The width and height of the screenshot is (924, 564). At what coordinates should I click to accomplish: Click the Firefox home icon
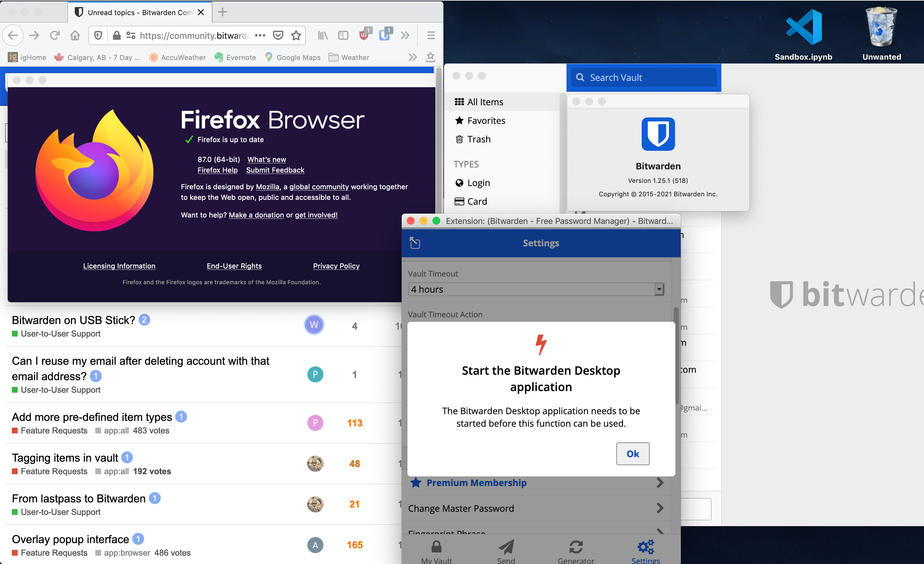pos(75,35)
